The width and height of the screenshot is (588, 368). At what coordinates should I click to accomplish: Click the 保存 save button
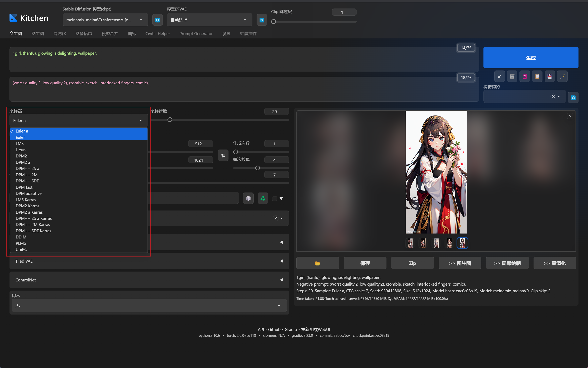coord(365,263)
